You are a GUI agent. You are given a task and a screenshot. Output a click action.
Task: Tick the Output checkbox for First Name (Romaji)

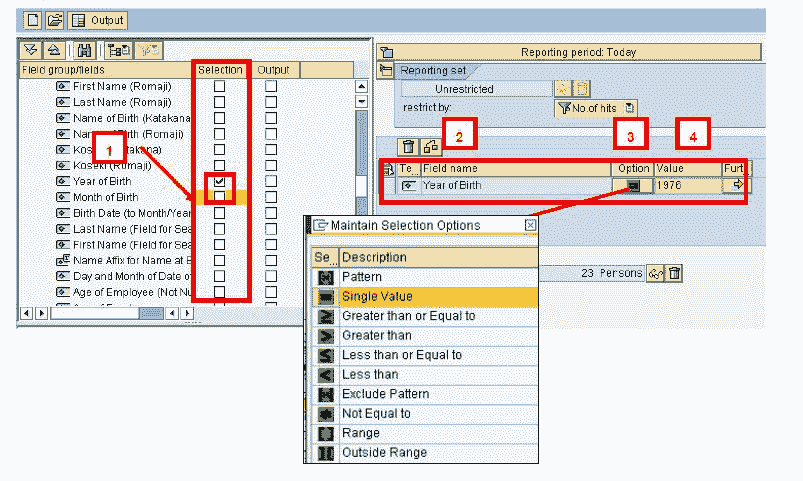(x=271, y=86)
